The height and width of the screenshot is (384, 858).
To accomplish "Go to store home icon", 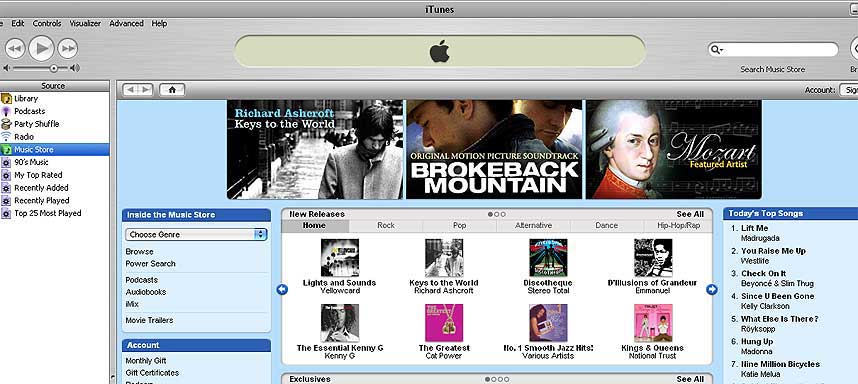I will pyautogui.click(x=172, y=90).
